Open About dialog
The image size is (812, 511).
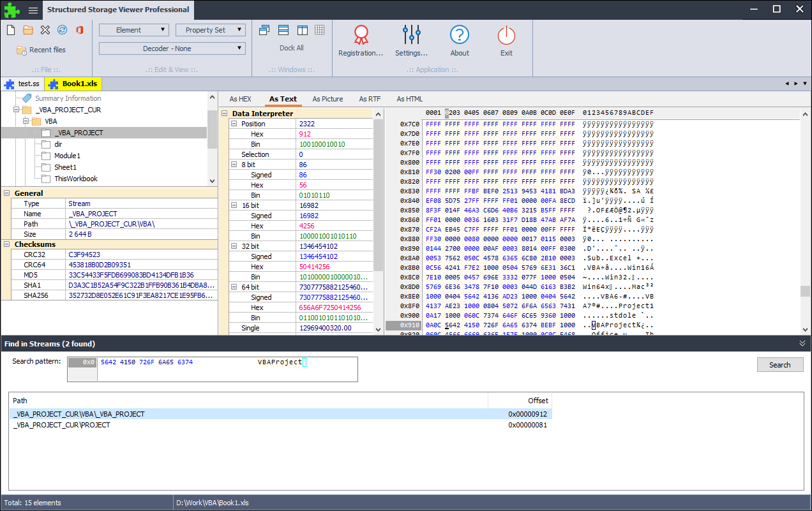click(x=460, y=41)
